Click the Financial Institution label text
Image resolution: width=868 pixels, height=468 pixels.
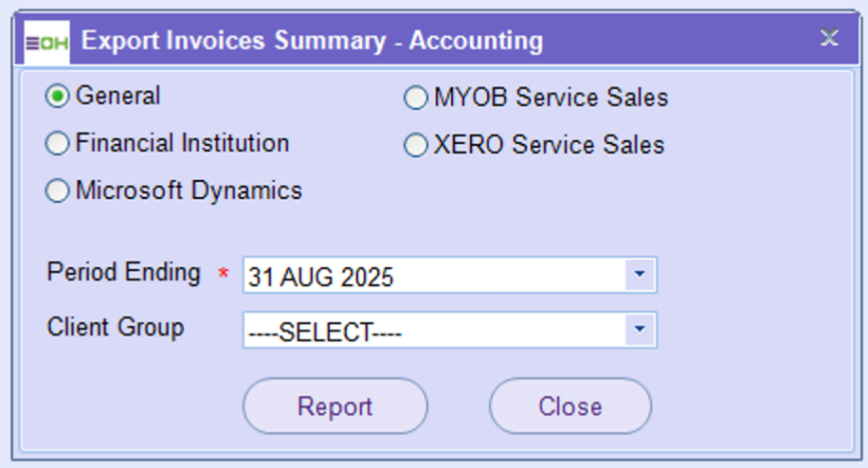click(x=182, y=143)
